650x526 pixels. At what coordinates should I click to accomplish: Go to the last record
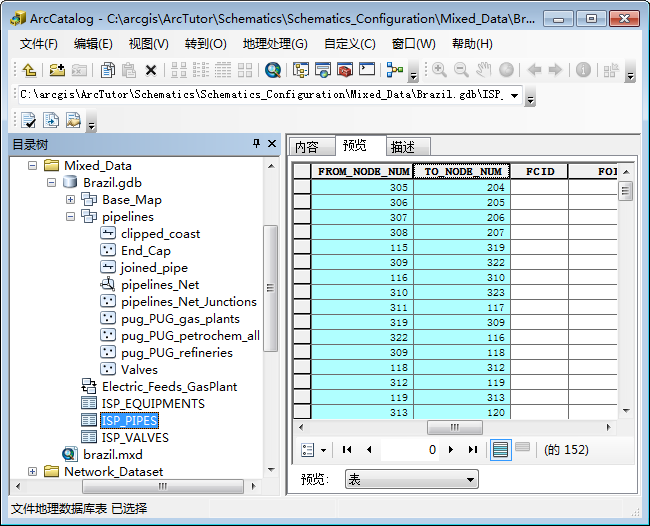[x=473, y=450]
